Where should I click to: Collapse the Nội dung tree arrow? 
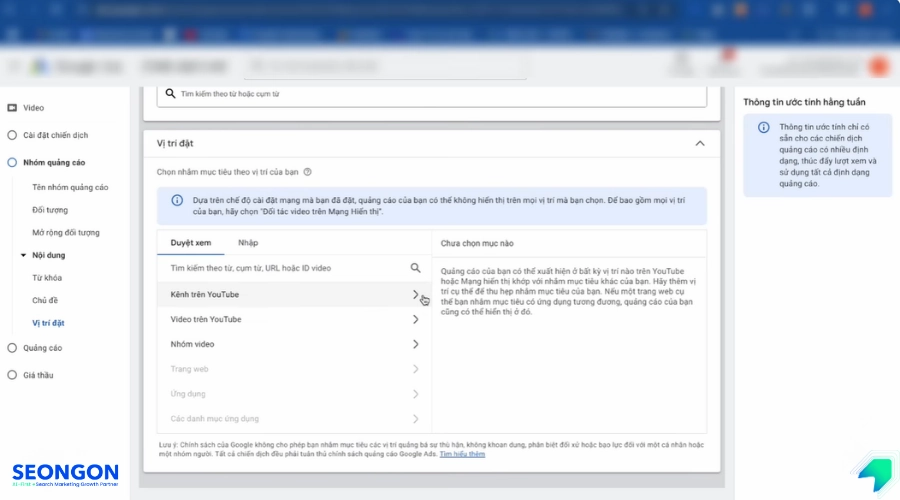point(24,255)
